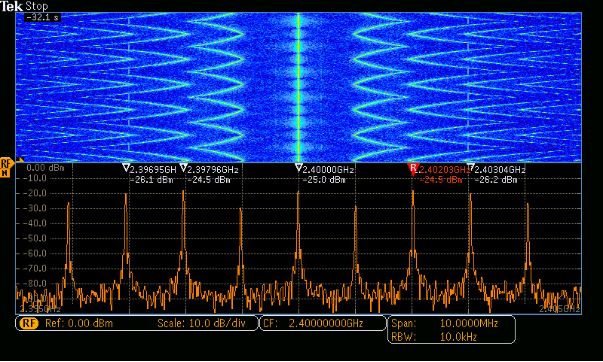The height and width of the screenshot is (362, 603).
Task: Select the red reference marker R triangle
Action: pos(413,168)
